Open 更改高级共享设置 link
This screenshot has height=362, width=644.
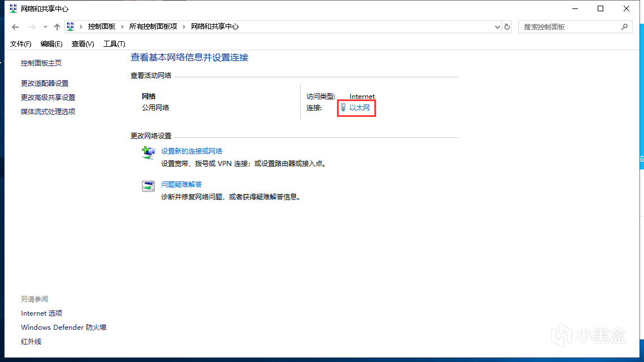pos(48,97)
